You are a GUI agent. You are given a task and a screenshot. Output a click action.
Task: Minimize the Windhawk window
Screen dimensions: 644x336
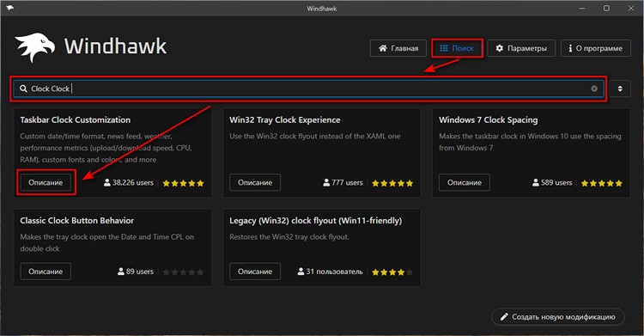click(x=582, y=9)
